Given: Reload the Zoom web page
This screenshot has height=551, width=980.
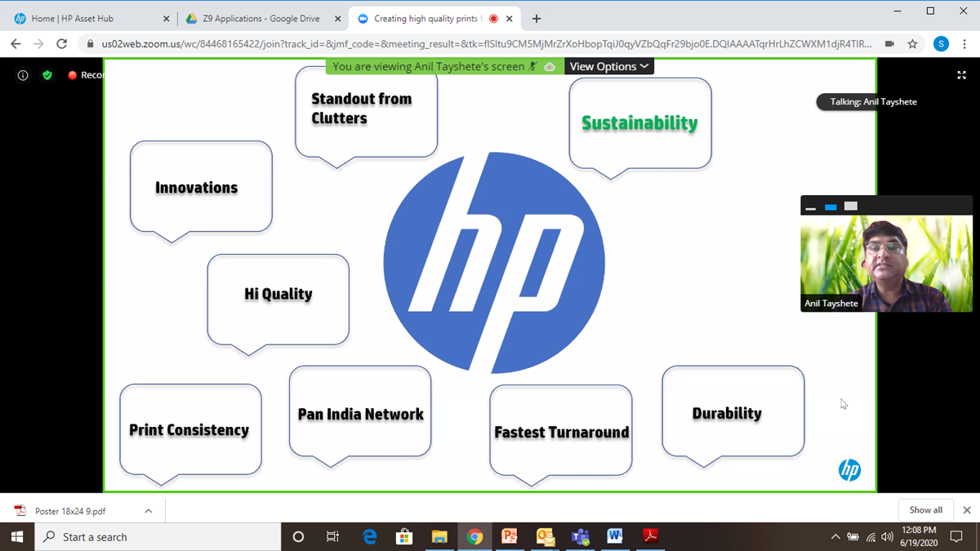Looking at the screenshot, I should [62, 44].
